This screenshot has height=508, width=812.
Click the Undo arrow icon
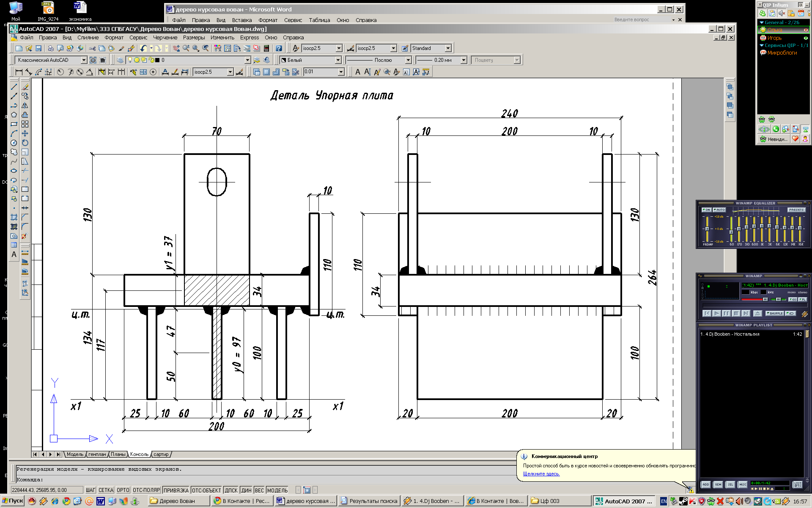coord(144,48)
